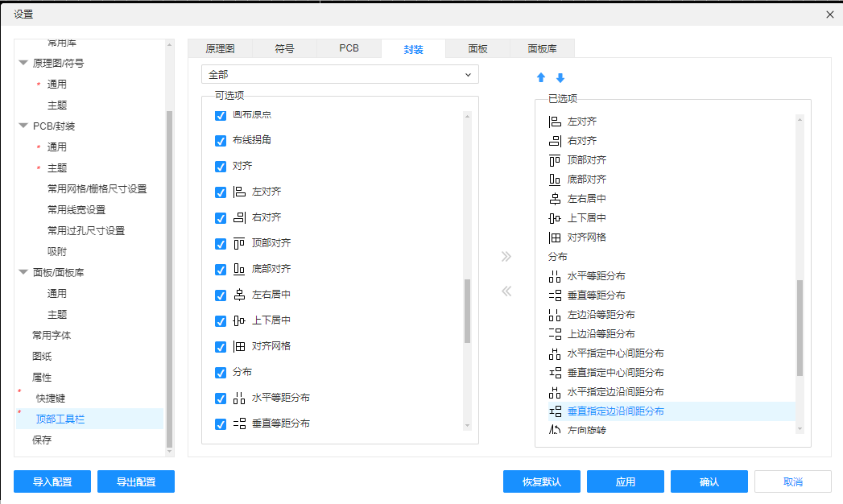Click the blue move-down arrow icon
This screenshot has height=504, width=843.
[560, 78]
